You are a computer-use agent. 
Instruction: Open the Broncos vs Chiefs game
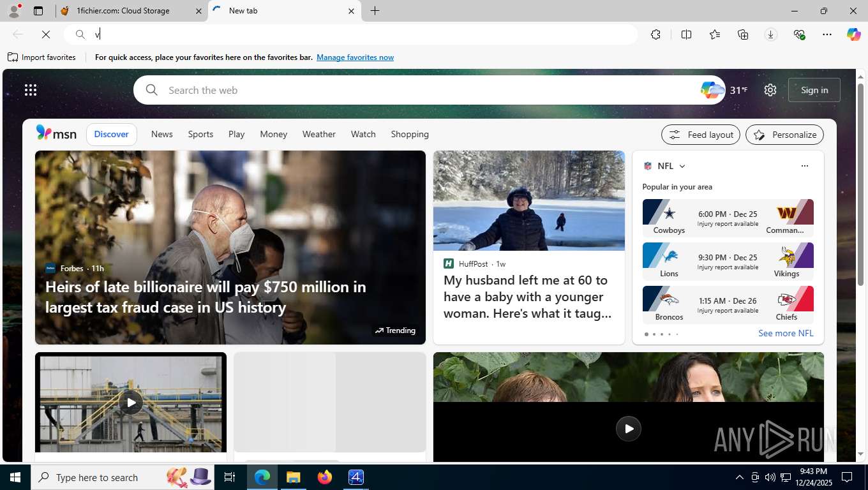(x=728, y=305)
